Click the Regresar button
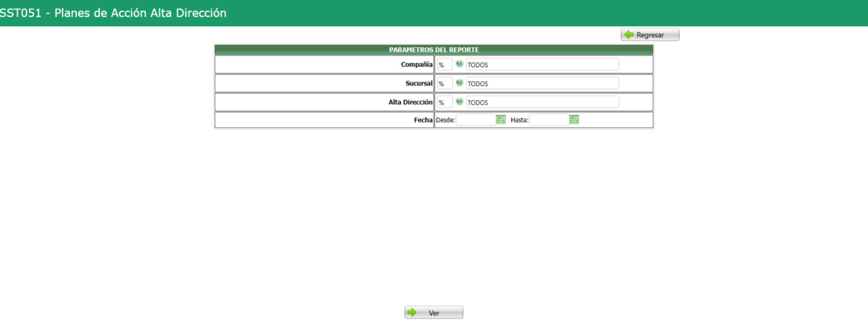The width and height of the screenshot is (868, 324). click(x=650, y=35)
